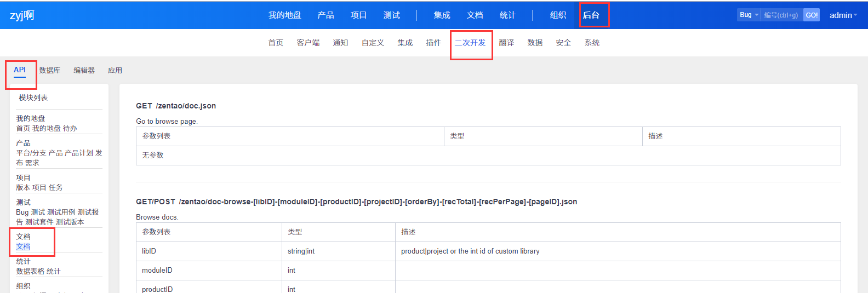This screenshot has width=868, height=293.
Task: Open the 通知 submenu item
Action: pyautogui.click(x=340, y=43)
